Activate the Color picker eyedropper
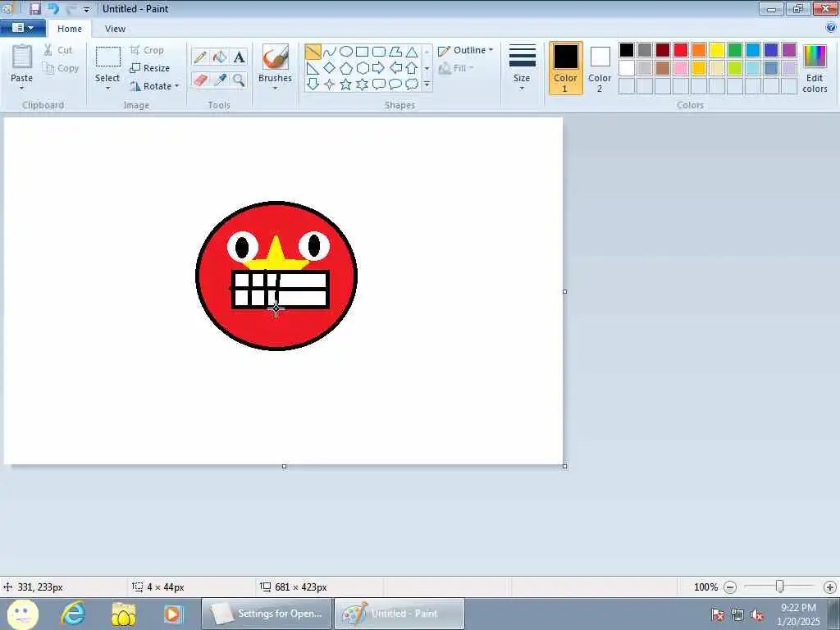The height and width of the screenshot is (630, 840). coord(220,80)
